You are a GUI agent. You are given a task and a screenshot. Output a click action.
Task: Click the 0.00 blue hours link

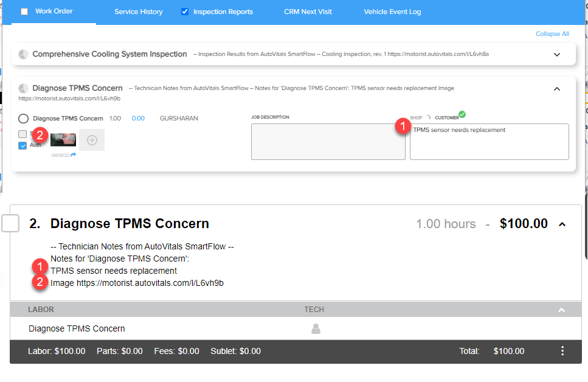[x=138, y=118]
